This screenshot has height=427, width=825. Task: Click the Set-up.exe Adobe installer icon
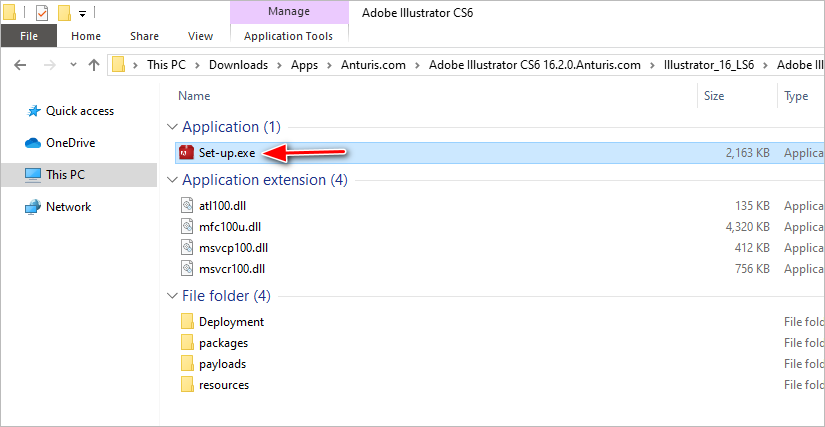coord(186,152)
